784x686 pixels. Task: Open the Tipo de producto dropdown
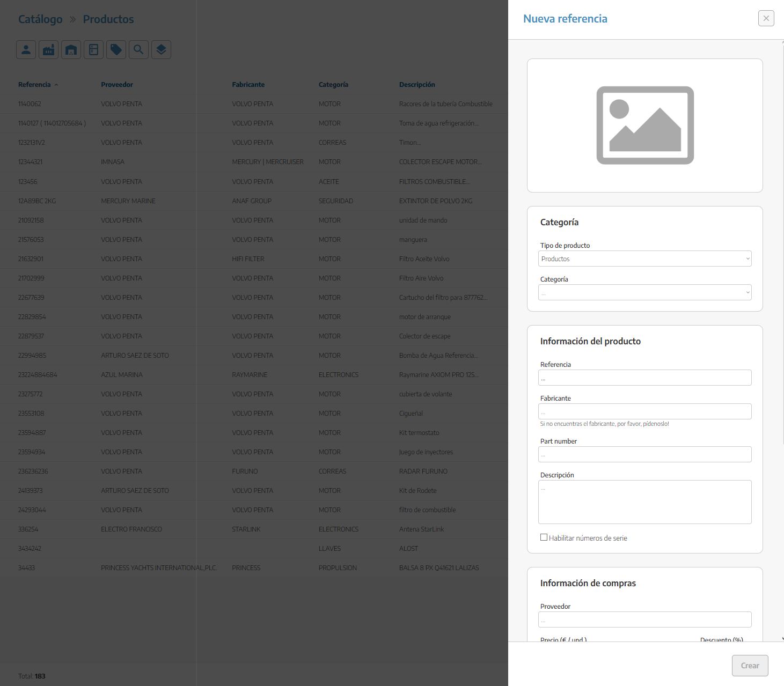645,259
